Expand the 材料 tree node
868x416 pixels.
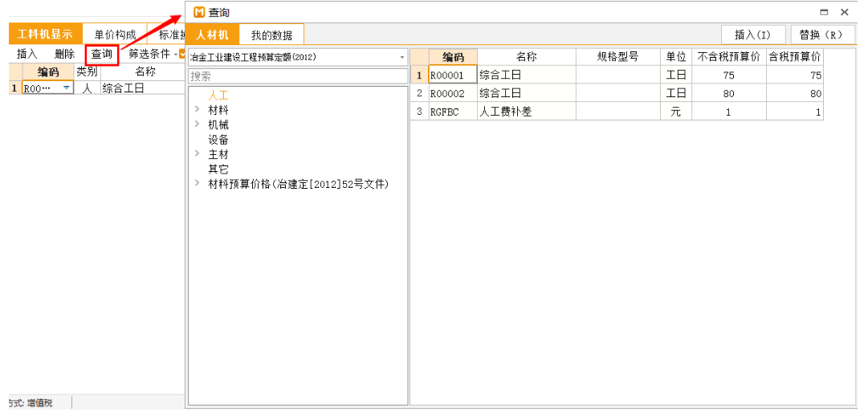[198, 110]
